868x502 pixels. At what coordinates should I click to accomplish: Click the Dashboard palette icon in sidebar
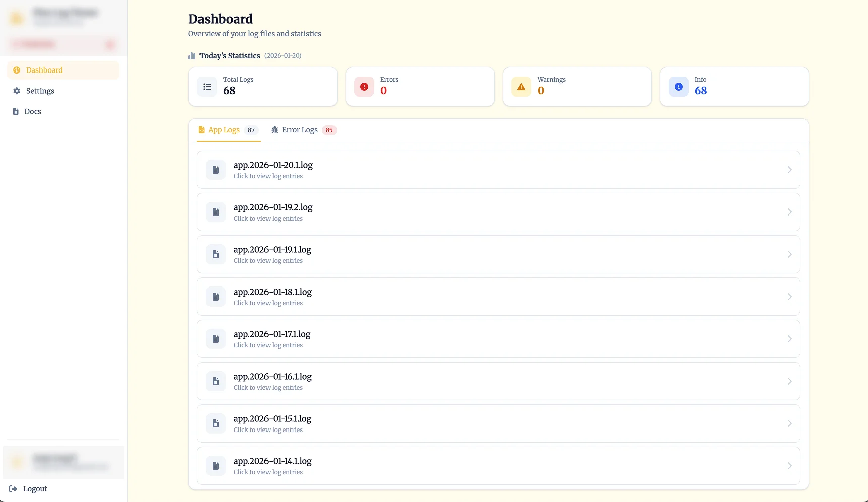17,70
